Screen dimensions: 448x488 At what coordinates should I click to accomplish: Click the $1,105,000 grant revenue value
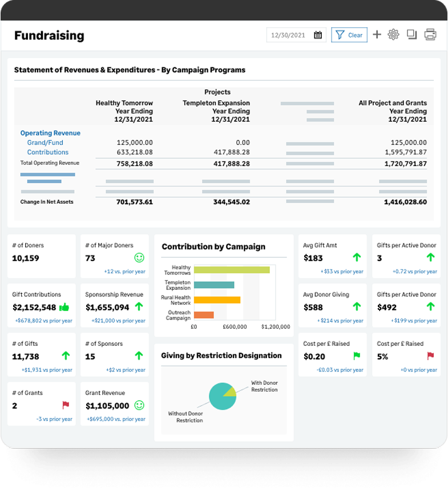point(107,406)
